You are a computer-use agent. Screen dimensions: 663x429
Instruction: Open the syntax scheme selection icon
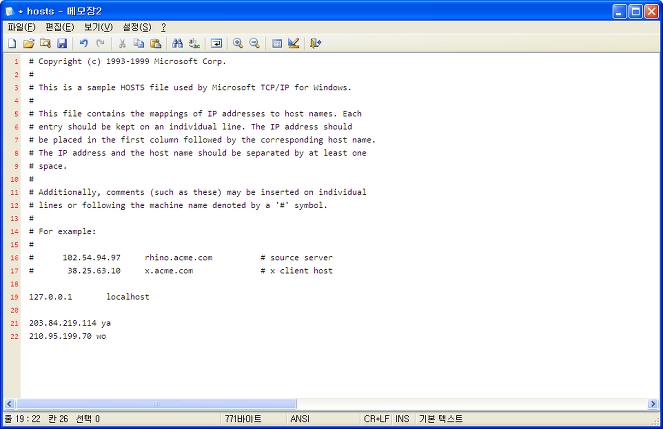[x=277, y=43]
